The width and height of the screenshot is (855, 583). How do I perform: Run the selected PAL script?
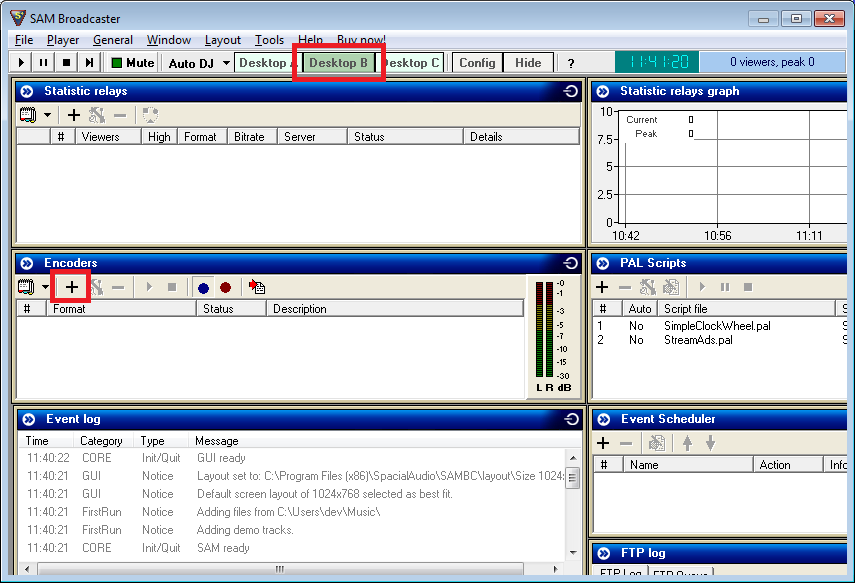coord(703,287)
